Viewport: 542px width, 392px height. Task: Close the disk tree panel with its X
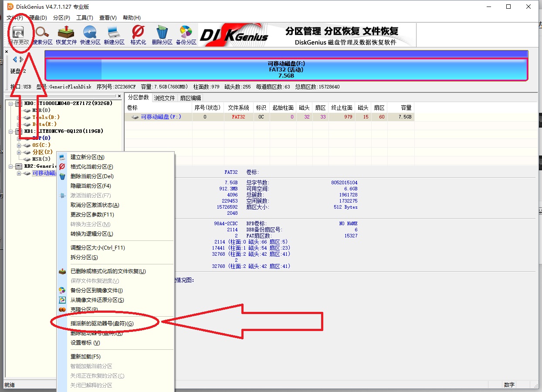(x=119, y=96)
